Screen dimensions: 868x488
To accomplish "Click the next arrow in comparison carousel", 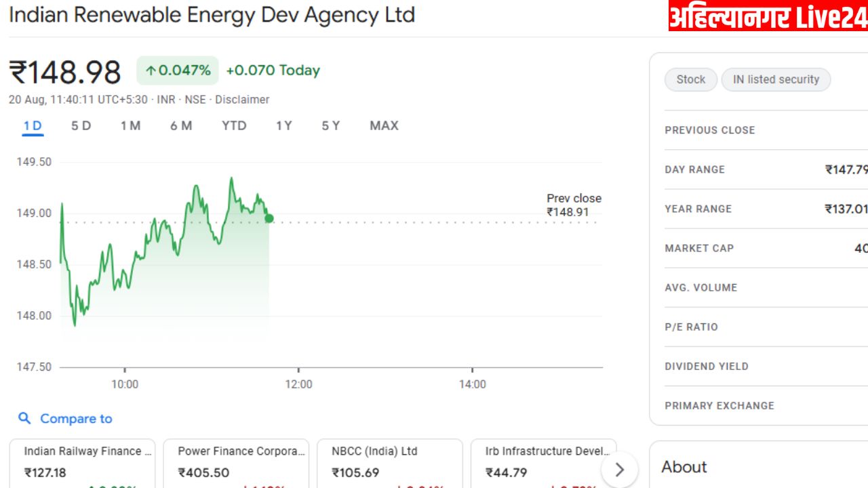I will pos(619,470).
